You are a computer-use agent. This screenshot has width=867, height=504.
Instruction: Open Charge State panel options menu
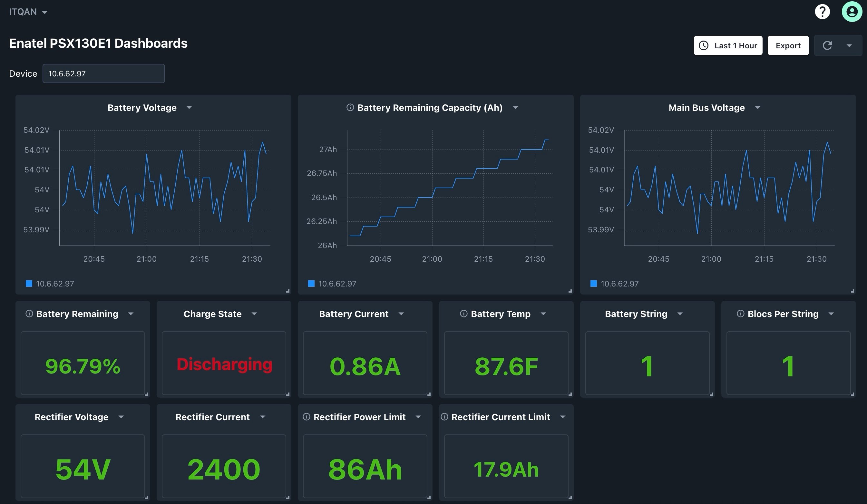click(x=254, y=314)
